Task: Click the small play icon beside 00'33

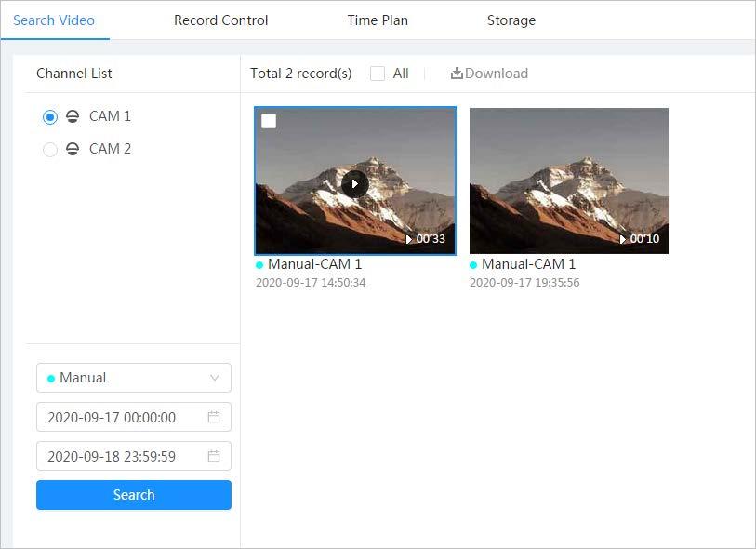Action: tap(409, 239)
